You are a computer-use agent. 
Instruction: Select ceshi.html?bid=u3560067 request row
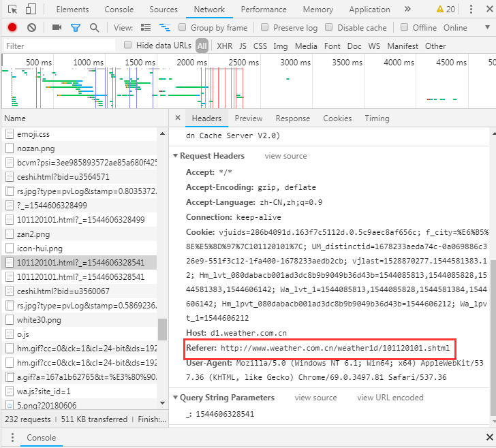click(x=79, y=291)
